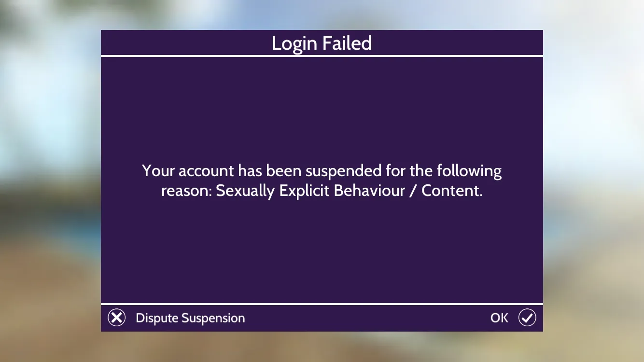Click the circled checkmark icon next to OK
This screenshot has width=644, height=362.
[x=527, y=318]
